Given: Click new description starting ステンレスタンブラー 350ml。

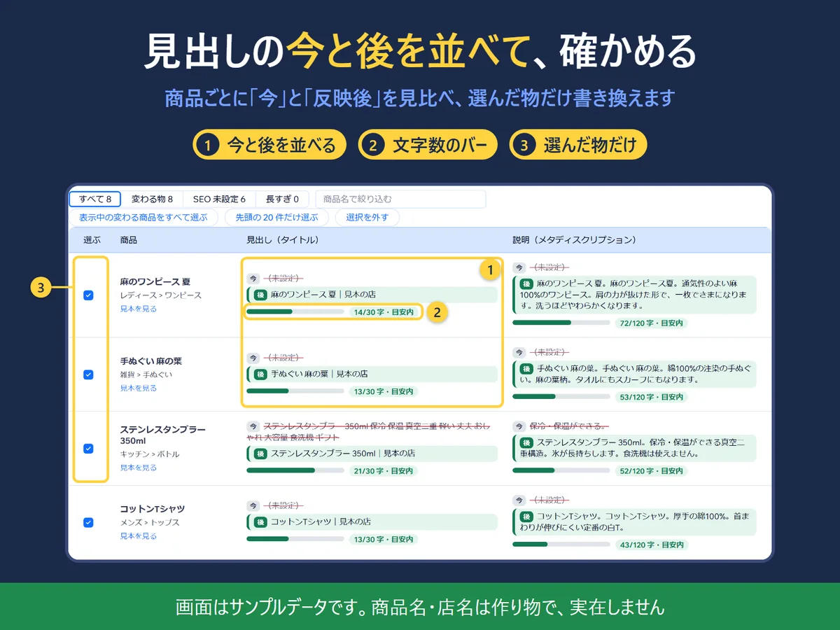Looking at the screenshot, I should point(635,447).
